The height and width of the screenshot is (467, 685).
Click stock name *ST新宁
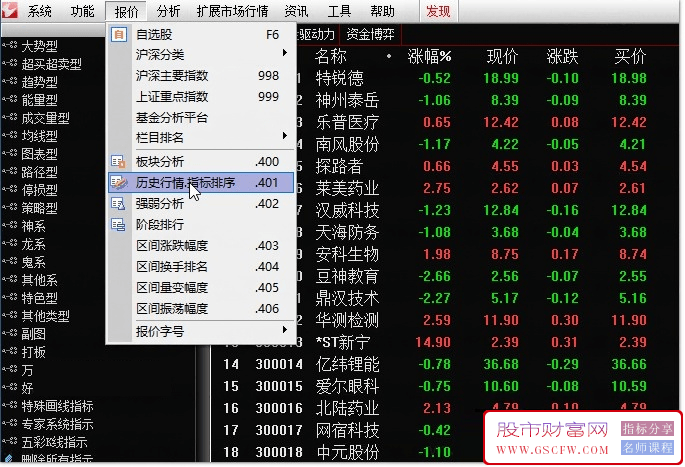[x=343, y=342]
